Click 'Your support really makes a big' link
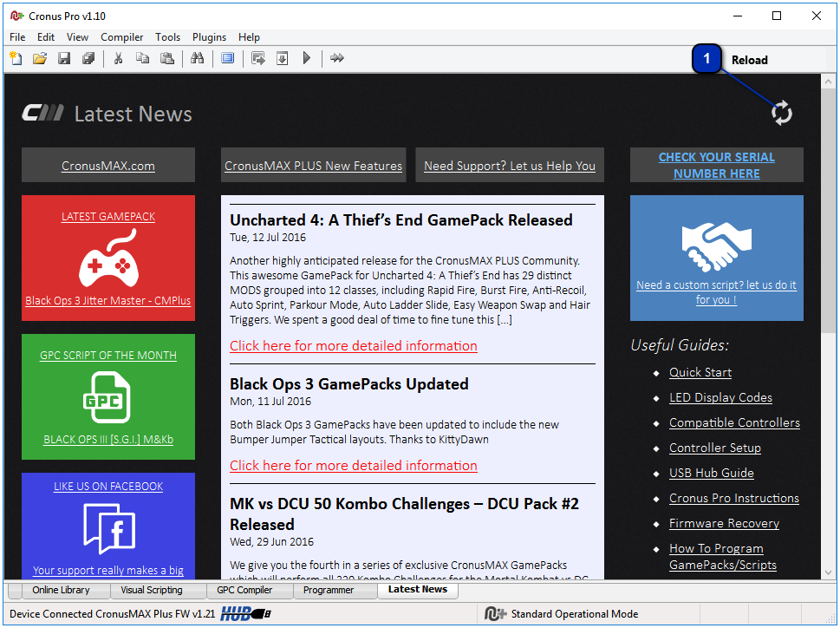The width and height of the screenshot is (840, 628). click(108, 570)
